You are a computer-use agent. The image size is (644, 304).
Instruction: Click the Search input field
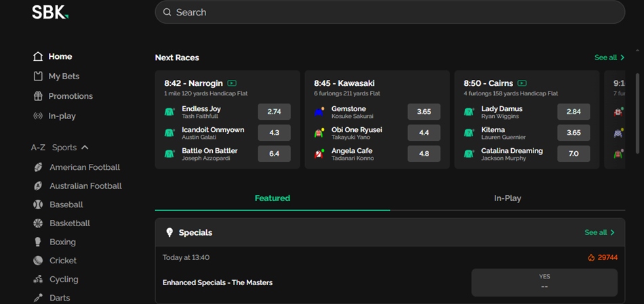click(390, 12)
